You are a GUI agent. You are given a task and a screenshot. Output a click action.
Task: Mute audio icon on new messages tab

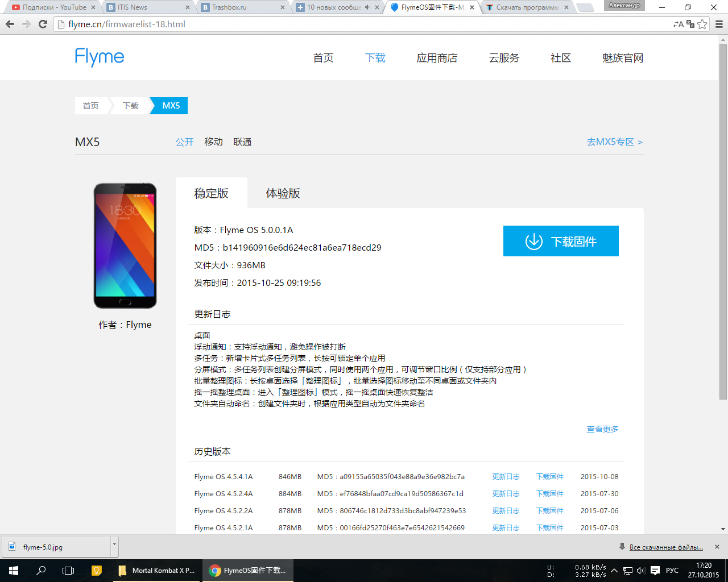(x=367, y=7)
